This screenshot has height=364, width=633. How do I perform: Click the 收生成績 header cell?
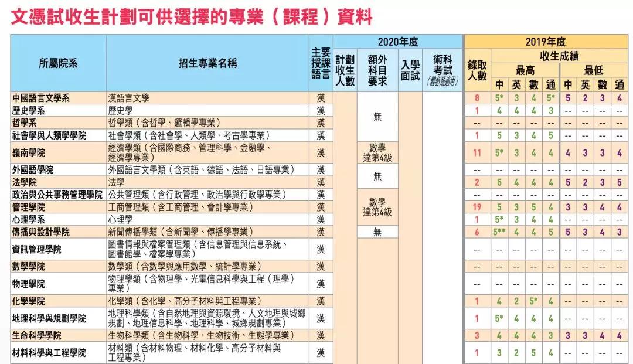[x=559, y=56]
